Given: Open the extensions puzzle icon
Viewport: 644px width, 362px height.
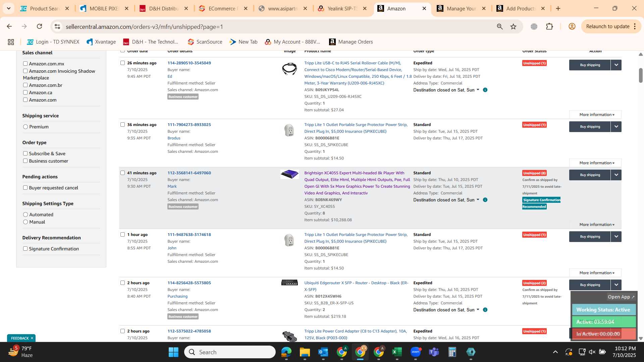Looking at the screenshot, I should [x=549, y=26].
